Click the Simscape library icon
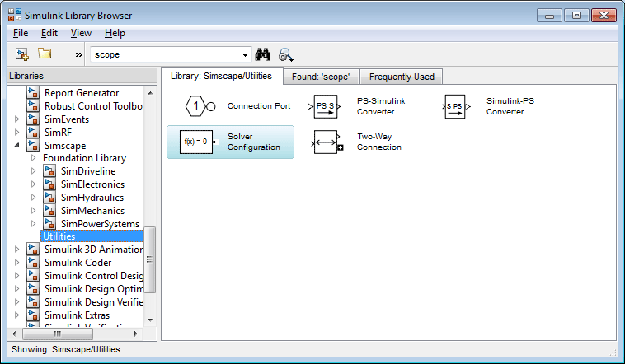This screenshot has width=625, height=364. coord(33,146)
